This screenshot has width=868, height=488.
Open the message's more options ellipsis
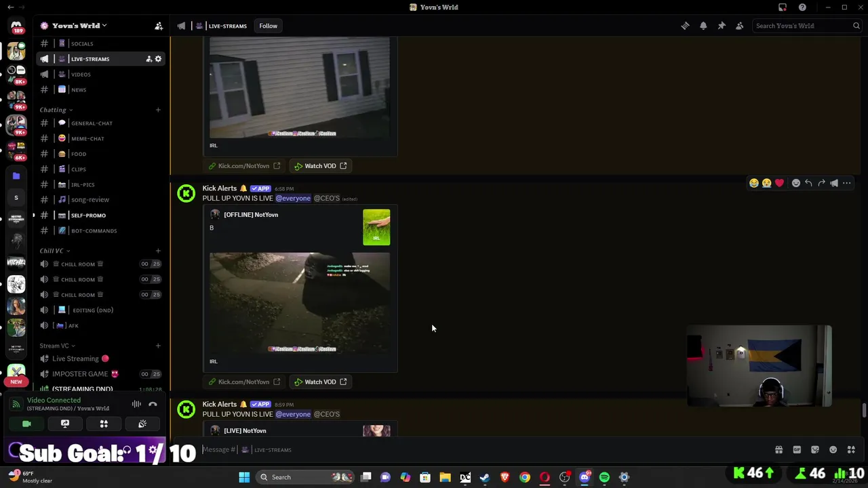[846, 183]
